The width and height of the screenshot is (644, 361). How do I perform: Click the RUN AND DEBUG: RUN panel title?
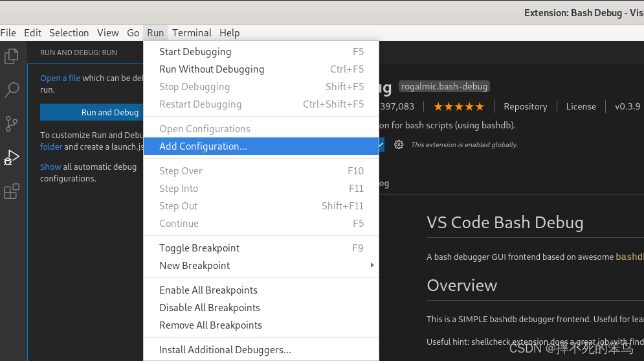78,52
